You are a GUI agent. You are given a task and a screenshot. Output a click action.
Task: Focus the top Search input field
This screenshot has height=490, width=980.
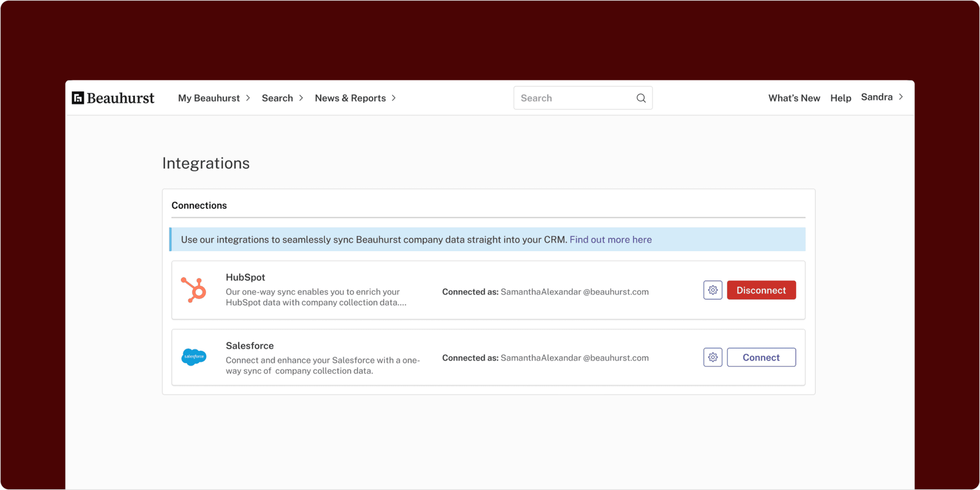click(x=583, y=98)
